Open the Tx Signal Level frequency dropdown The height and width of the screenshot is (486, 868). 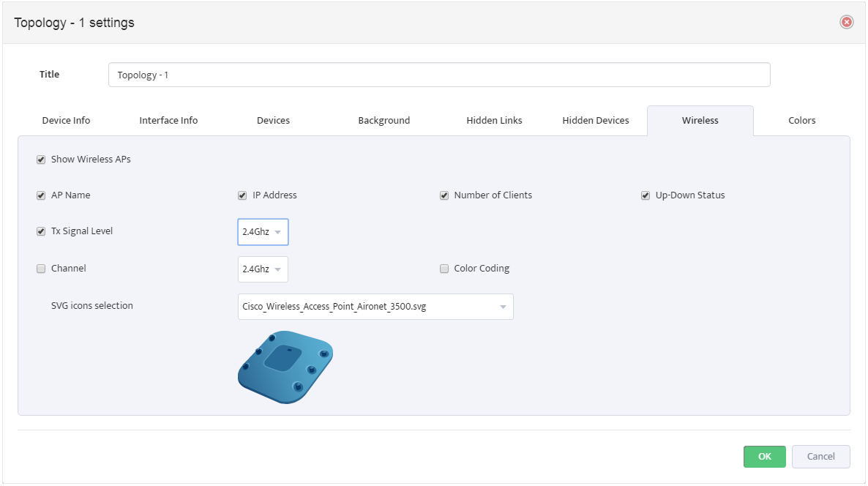click(263, 232)
